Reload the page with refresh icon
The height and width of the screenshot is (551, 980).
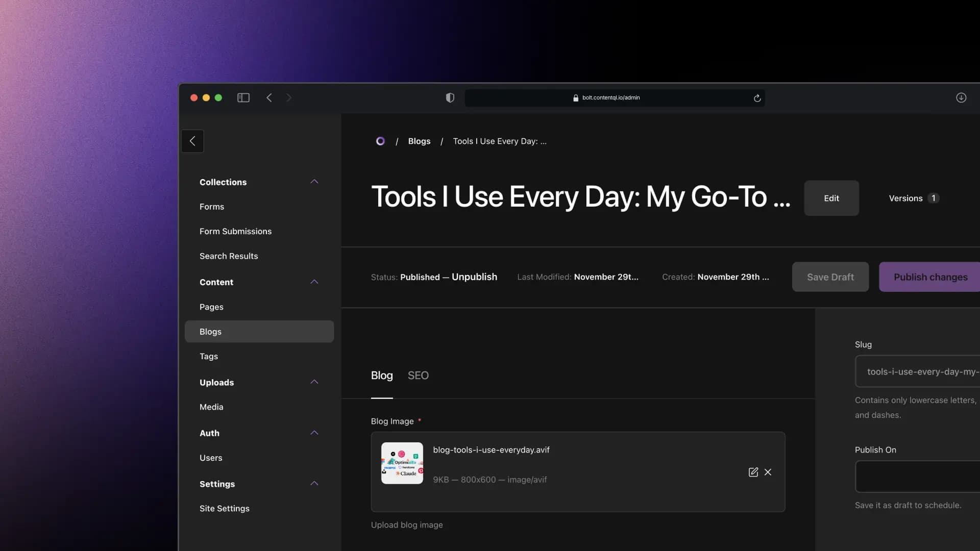tap(757, 98)
